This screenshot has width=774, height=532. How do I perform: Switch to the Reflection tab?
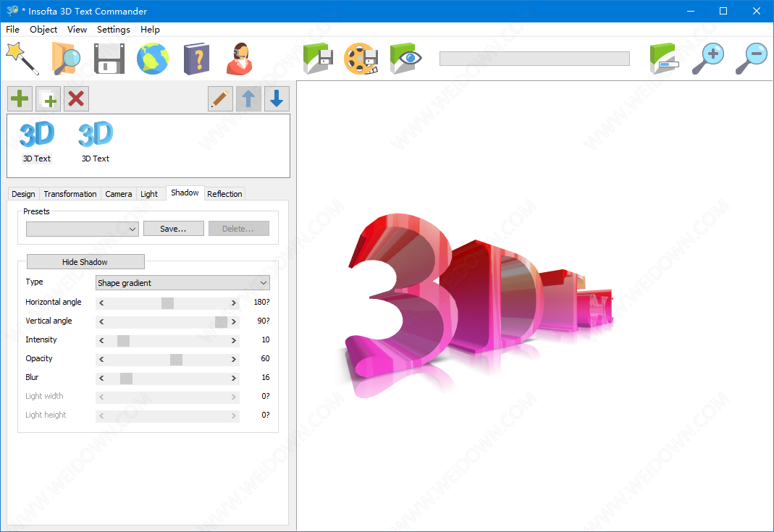[x=224, y=194]
